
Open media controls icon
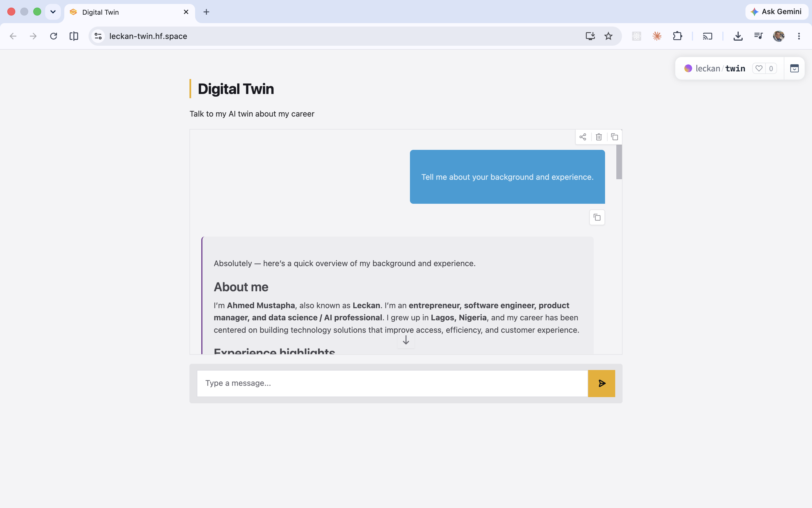coord(758,36)
